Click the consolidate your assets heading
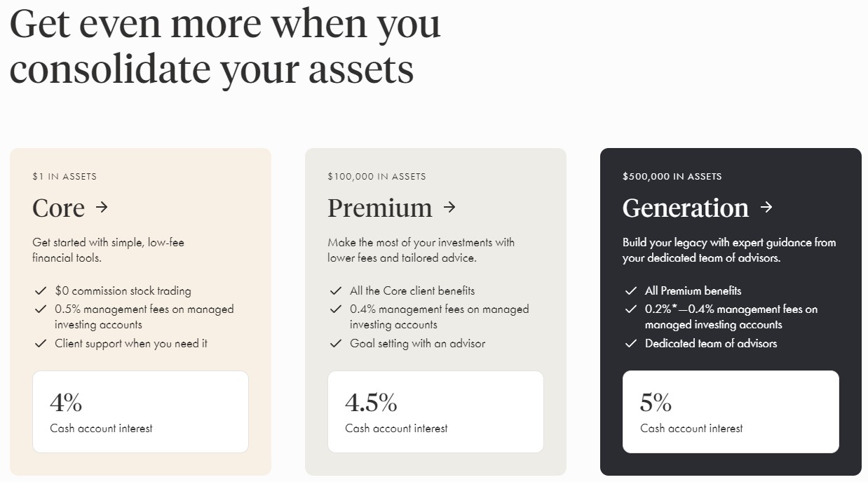 point(212,68)
